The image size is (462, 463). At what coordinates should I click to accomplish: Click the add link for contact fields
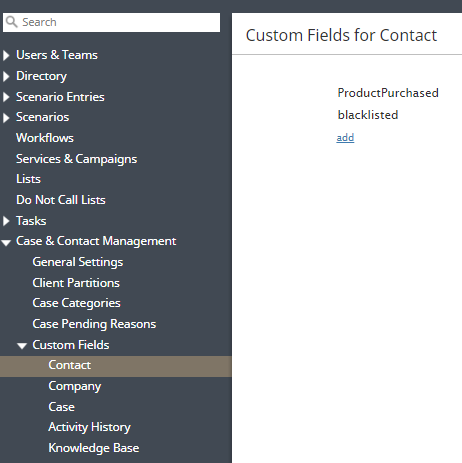345,137
